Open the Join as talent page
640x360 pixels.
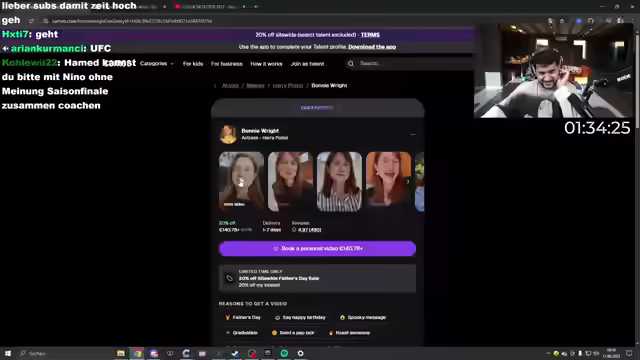(x=307, y=64)
